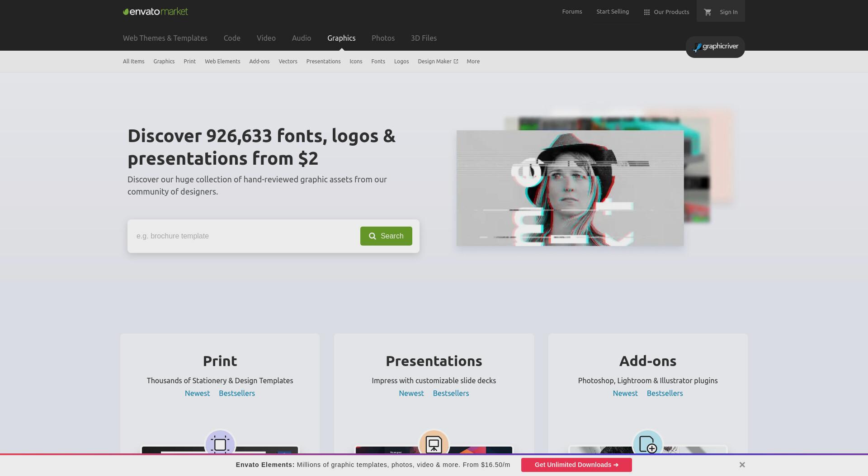Image resolution: width=868 pixels, height=476 pixels.
Task: Open the Add-ons subcategory in subnavigation
Action: tap(259, 62)
